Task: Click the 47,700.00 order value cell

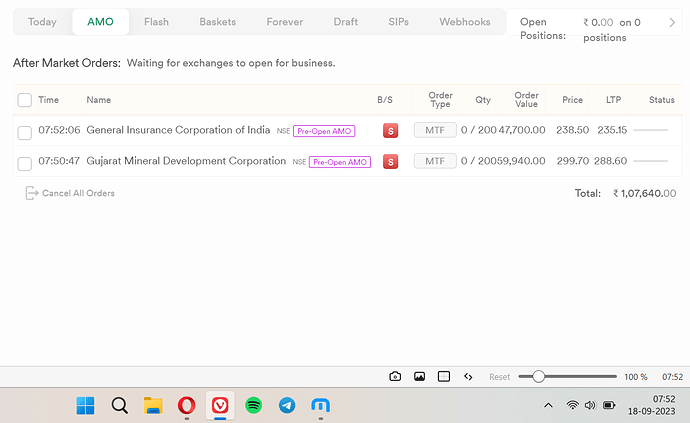Action: [522, 130]
